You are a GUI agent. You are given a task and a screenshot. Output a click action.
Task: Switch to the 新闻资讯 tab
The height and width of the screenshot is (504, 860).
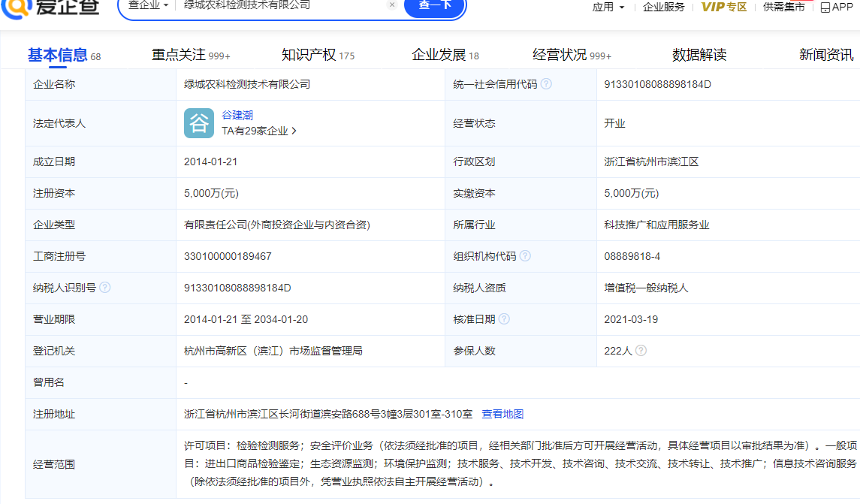(826, 56)
